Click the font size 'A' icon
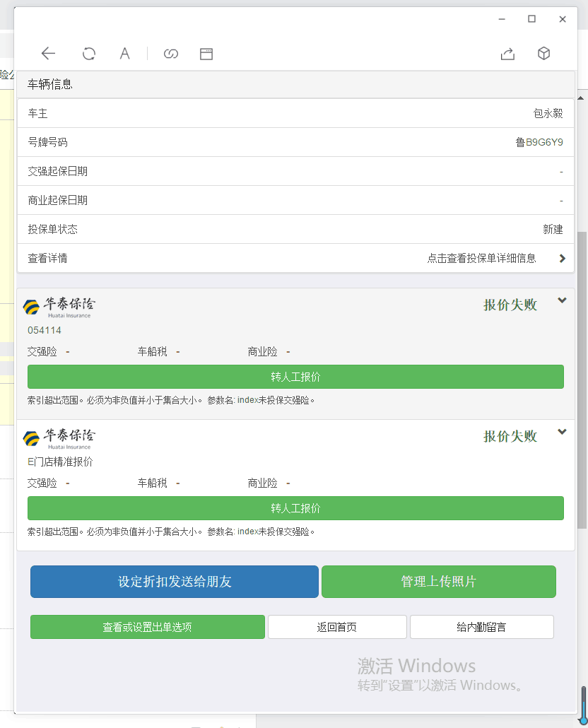The width and height of the screenshot is (588, 728). [124, 54]
